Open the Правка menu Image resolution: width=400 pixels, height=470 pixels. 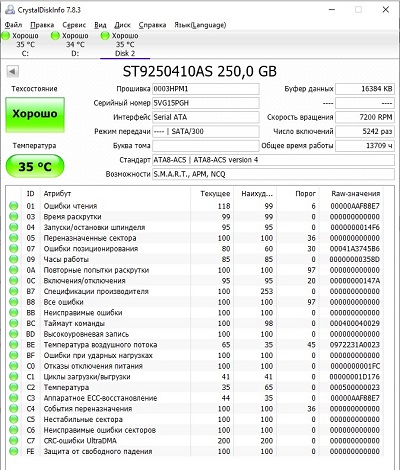[x=42, y=25]
